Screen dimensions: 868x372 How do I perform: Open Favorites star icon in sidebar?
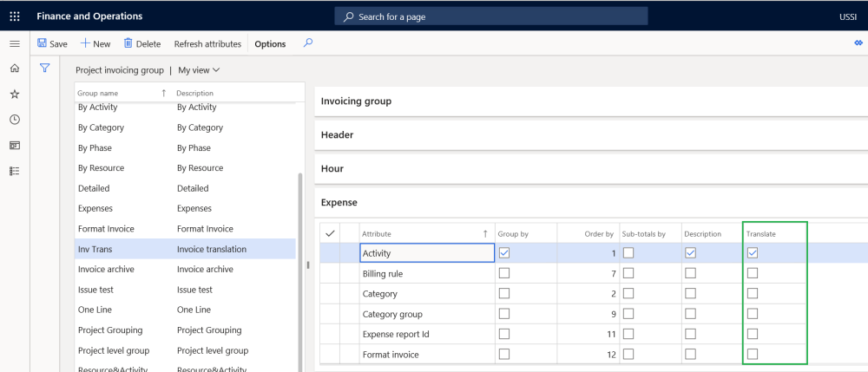coord(15,94)
